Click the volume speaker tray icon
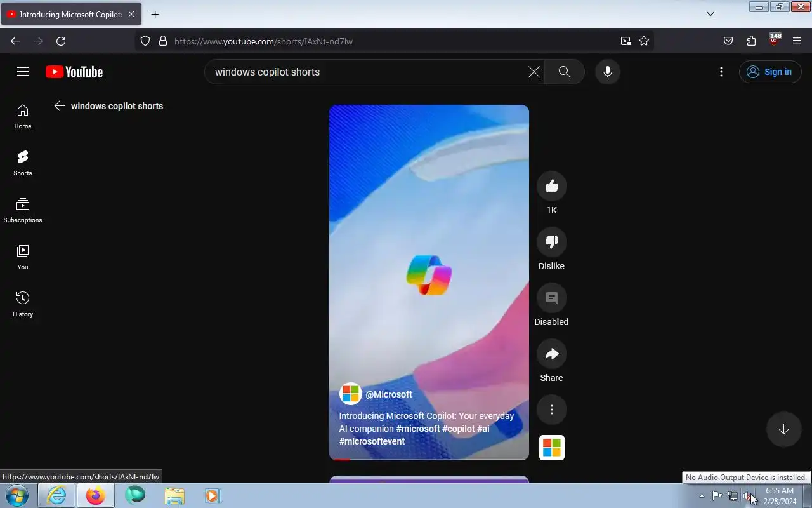 (x=749, y=496)
